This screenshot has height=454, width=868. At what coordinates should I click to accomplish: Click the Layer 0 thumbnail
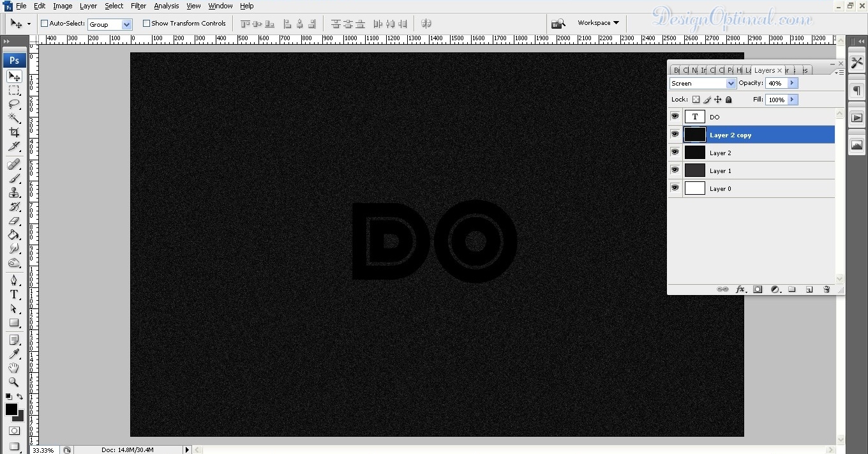coord(694,188)
